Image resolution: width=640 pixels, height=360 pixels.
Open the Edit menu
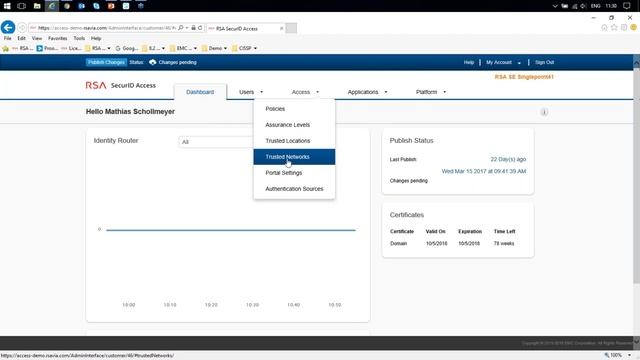coord(21,38)
